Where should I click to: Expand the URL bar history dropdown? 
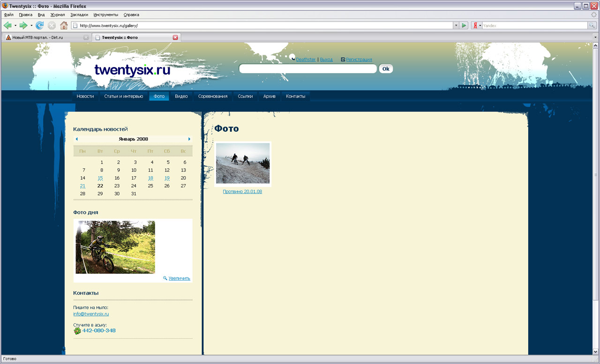coord(456,25)
